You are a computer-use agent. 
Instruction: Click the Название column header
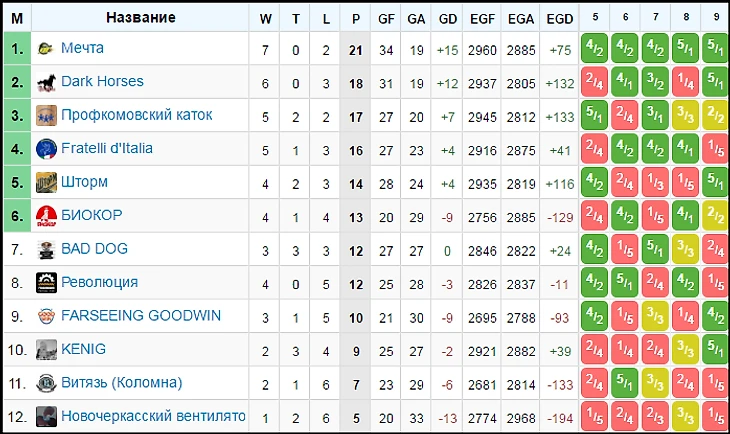[x=141, y=18]
